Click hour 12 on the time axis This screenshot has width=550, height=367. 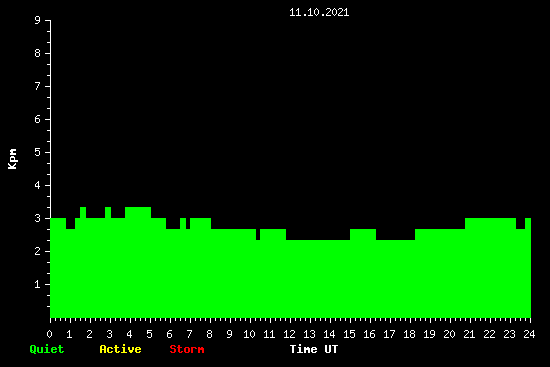click(x=289, y=334)
